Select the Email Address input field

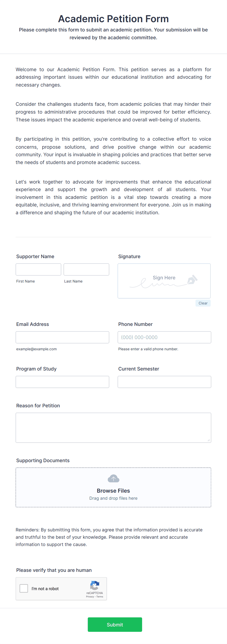pyautogui.click(x=62, y=337)
